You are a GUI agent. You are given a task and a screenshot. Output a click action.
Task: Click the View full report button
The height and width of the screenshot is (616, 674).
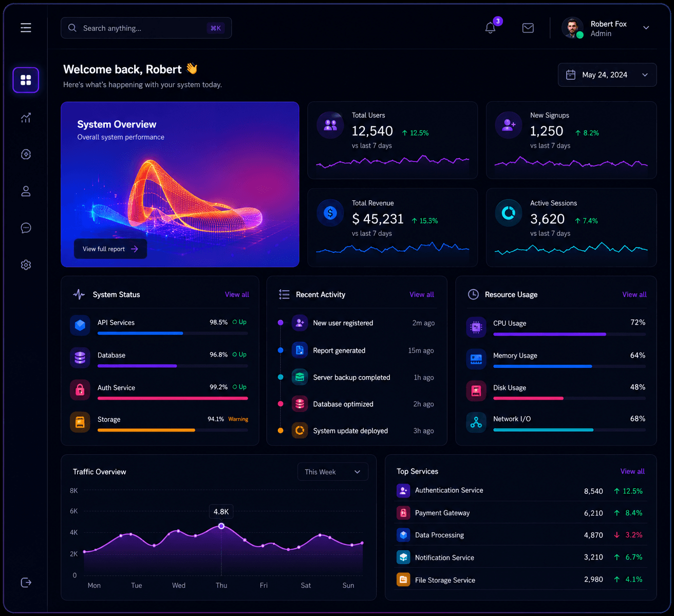(x=110, y=249)
